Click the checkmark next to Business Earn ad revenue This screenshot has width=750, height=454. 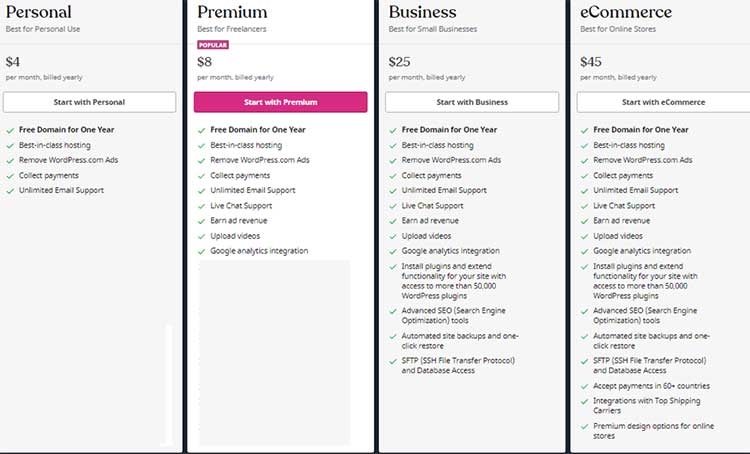click(x=392, y=220)
